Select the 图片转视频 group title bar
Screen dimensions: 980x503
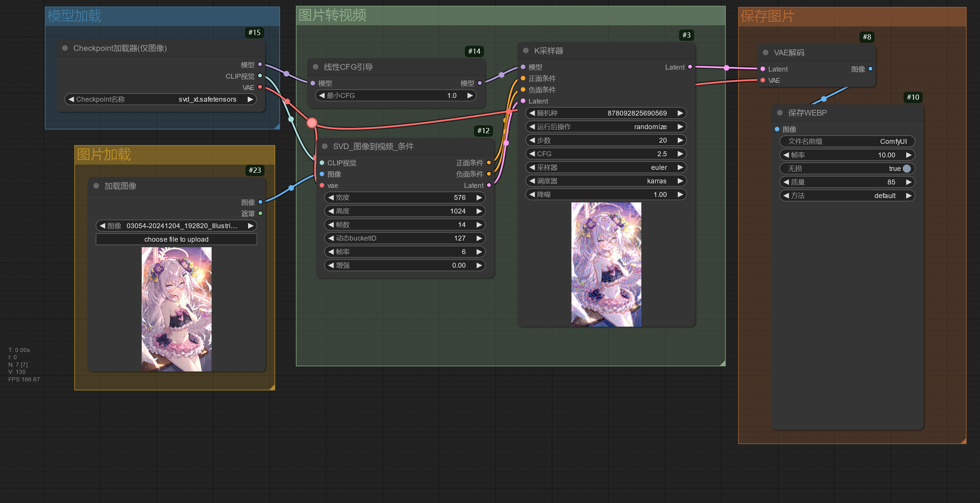pyautogui.click(x=510, y=15)
